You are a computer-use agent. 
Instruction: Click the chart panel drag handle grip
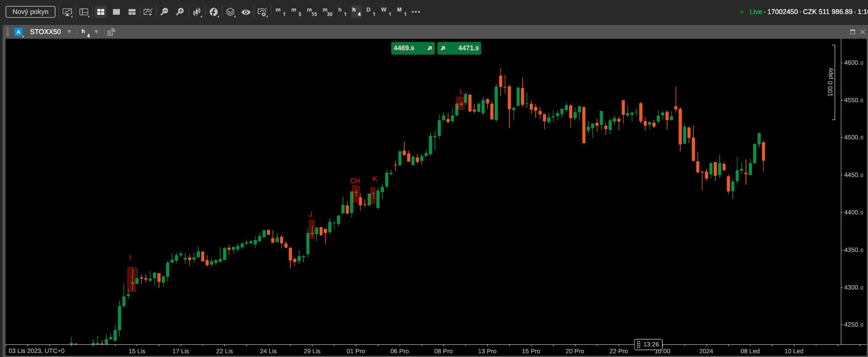[7, 32]
